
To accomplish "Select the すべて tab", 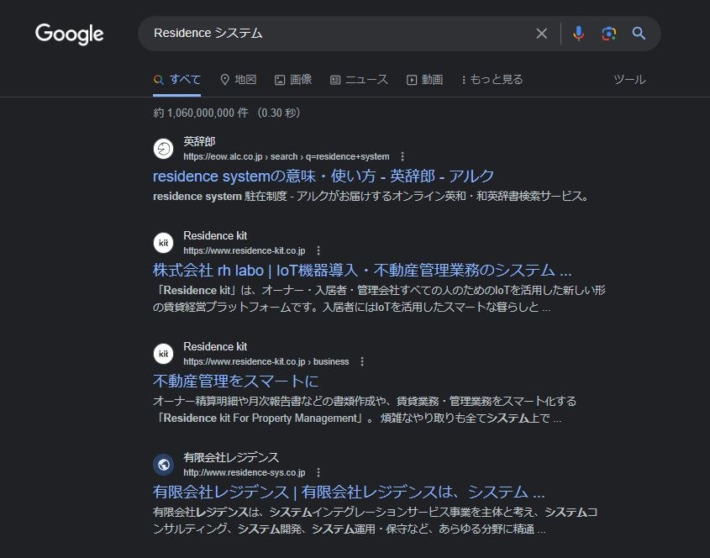I will tap(177, 80).
